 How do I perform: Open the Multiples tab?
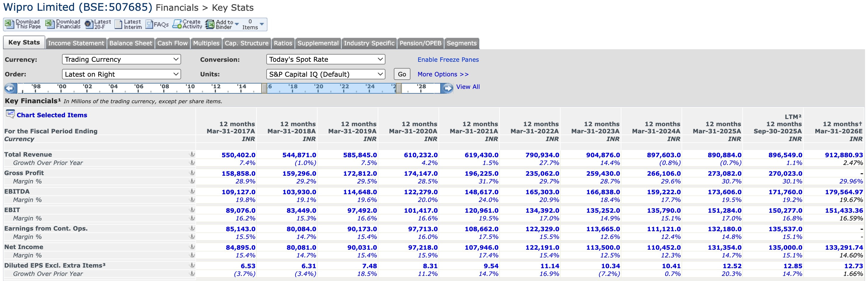(206, 43)
